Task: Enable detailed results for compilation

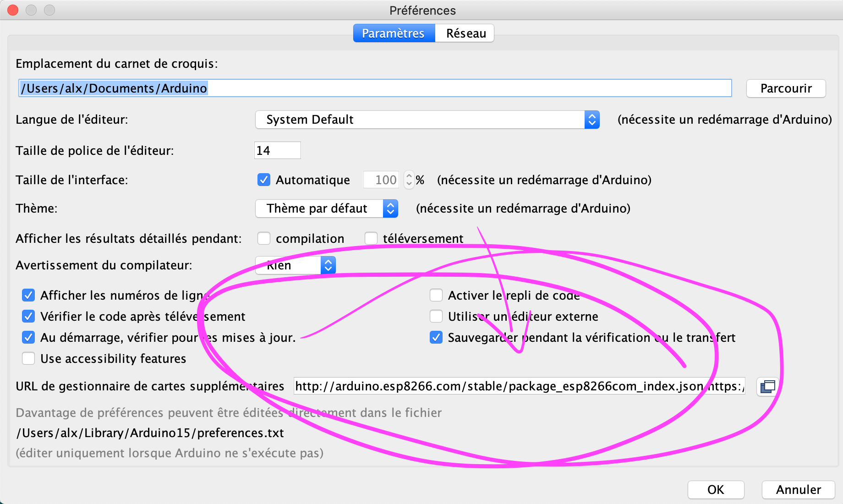Action: tap(264, 238)
